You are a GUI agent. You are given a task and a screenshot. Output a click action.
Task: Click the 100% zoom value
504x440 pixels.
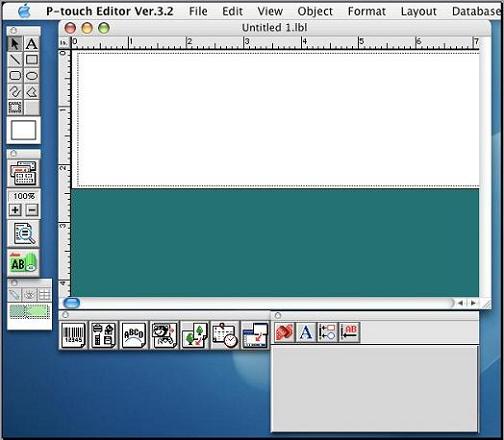(24, 196)
